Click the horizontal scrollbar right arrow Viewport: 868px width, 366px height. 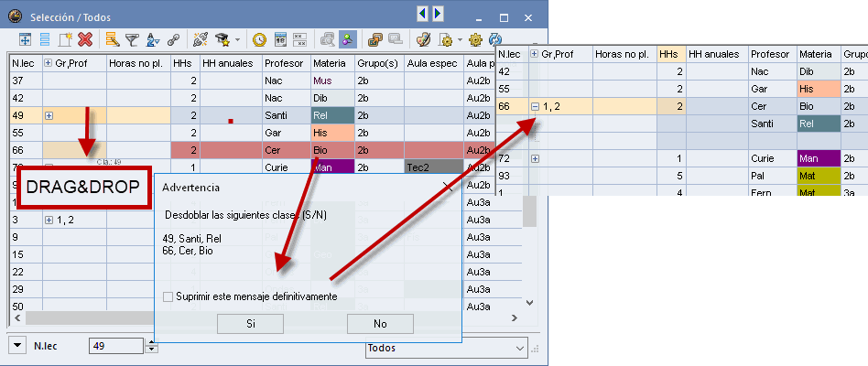tap(515, 318)
